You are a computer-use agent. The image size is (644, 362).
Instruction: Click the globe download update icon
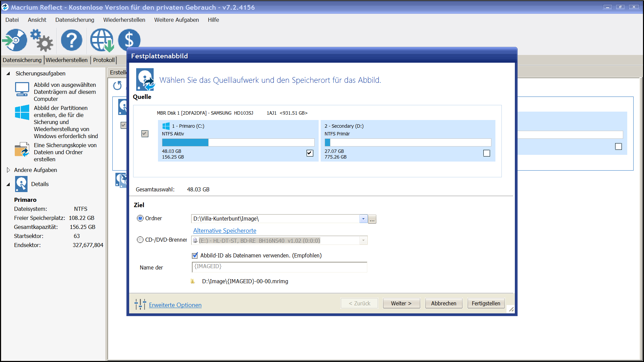(x=102, y=40)
